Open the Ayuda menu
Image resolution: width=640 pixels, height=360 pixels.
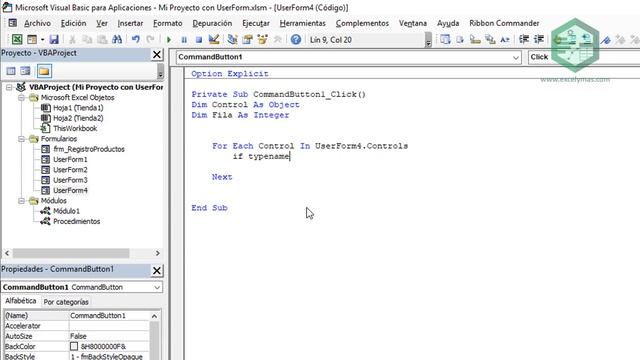[448, 23]
